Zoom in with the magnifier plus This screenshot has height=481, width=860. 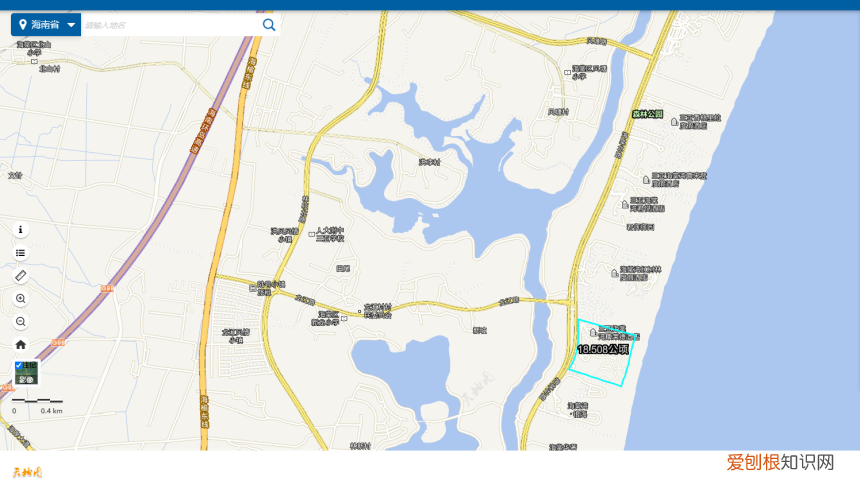(x=21, y=299)
